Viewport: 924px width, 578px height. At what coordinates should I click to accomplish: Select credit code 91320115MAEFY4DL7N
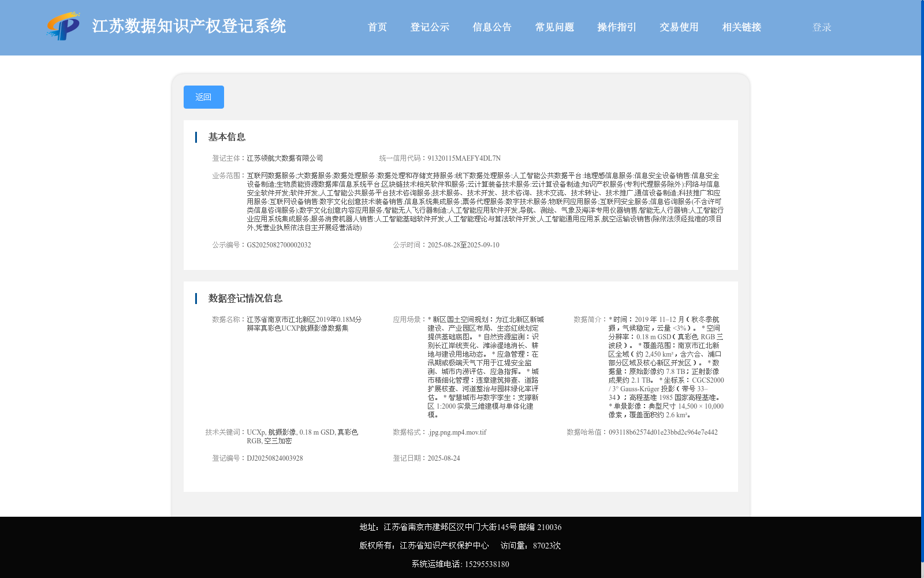(x=464, y=158)
